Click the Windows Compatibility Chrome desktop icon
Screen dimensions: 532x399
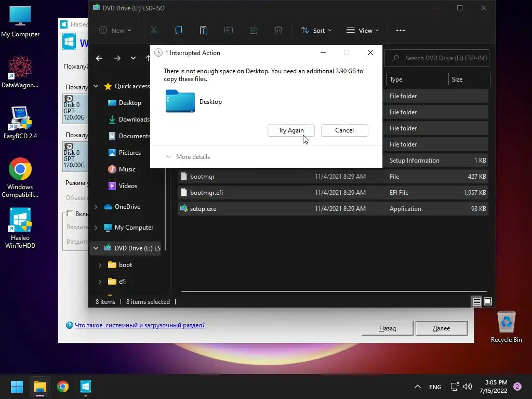tap(20, 178)
